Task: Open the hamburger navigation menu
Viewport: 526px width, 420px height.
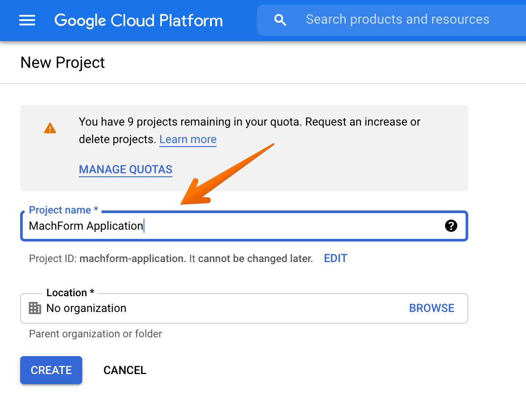Action: [27, 20]
